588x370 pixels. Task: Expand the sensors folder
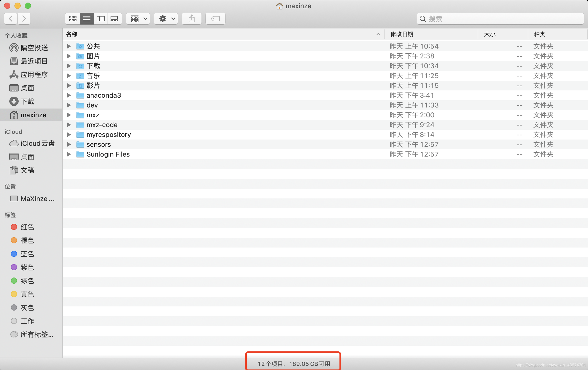[69, 144]
